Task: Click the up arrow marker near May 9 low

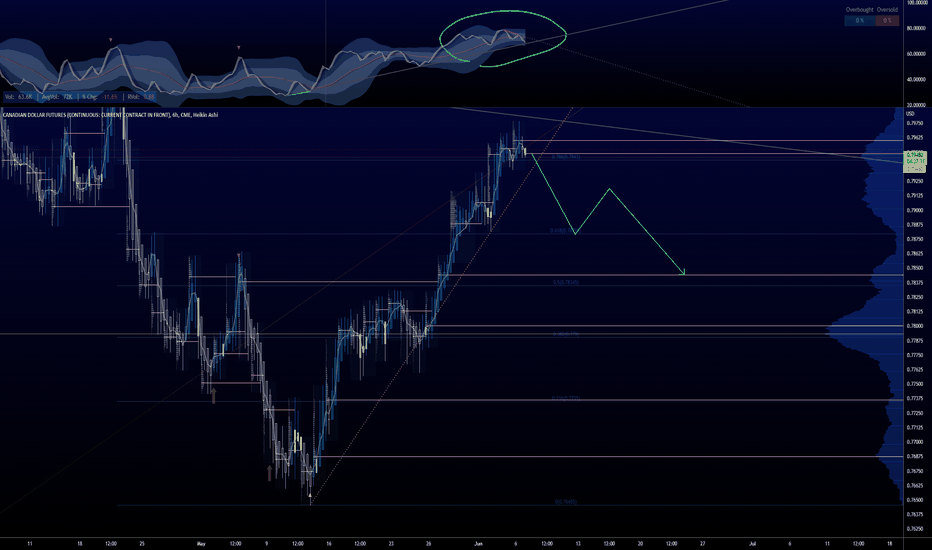Action: pyautogui.click(x=270, y=473)
